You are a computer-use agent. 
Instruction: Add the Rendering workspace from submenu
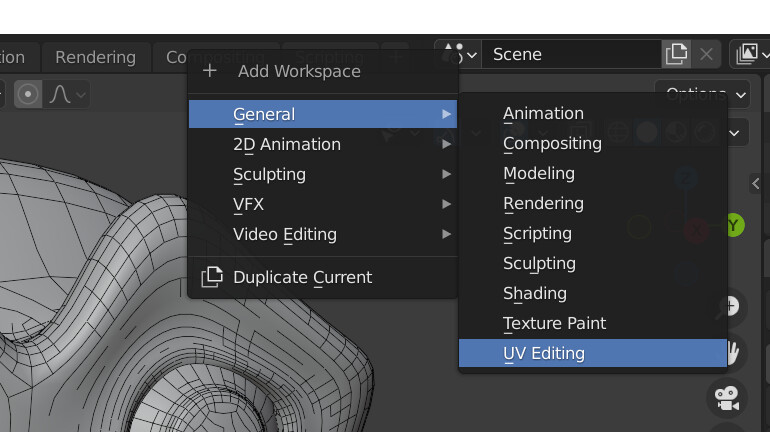pos(593,203)
